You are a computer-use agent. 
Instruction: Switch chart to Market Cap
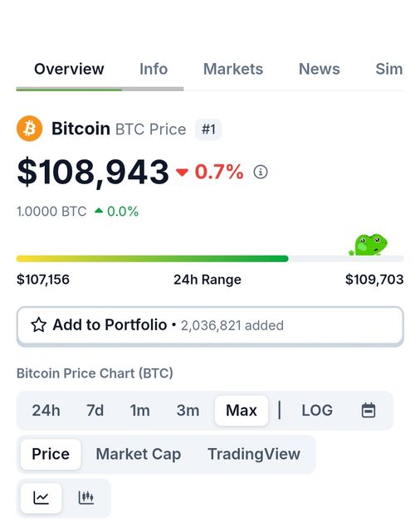point(138,454)
